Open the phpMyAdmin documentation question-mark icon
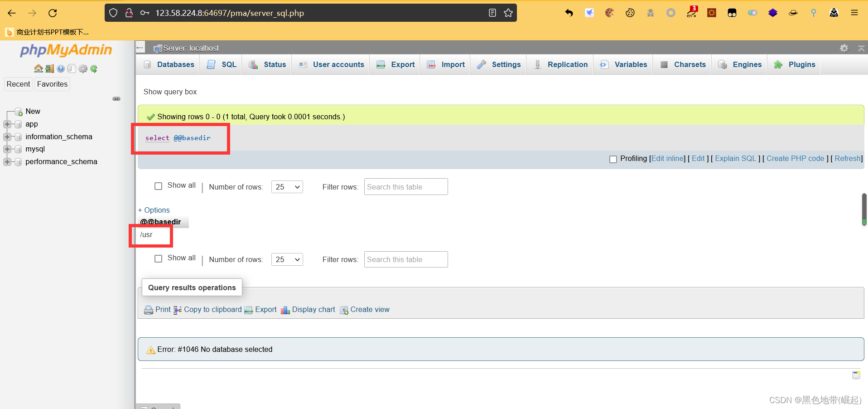The height and width of the screenshot is (409, 868). click(60, 68)
